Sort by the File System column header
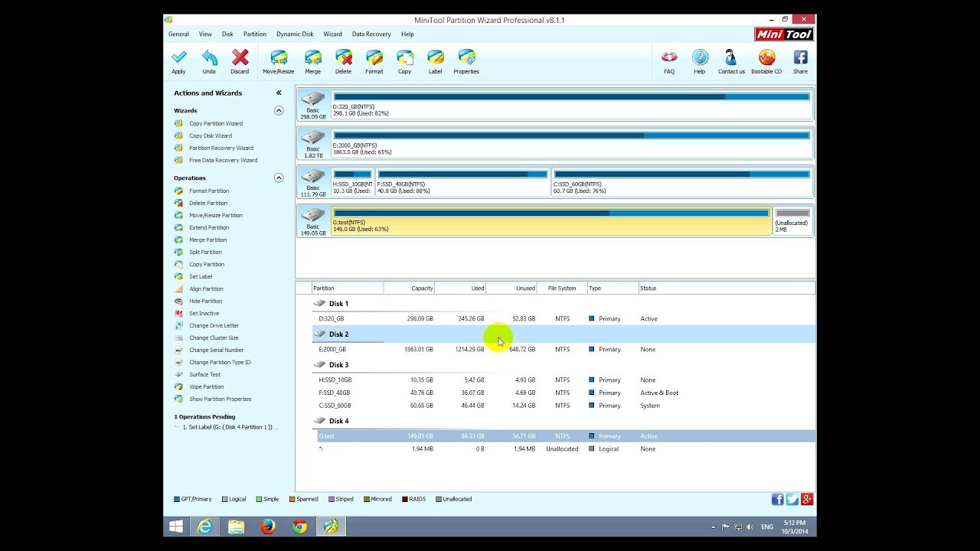This screenshot has height=551, width=980. (x=561, y=289)
